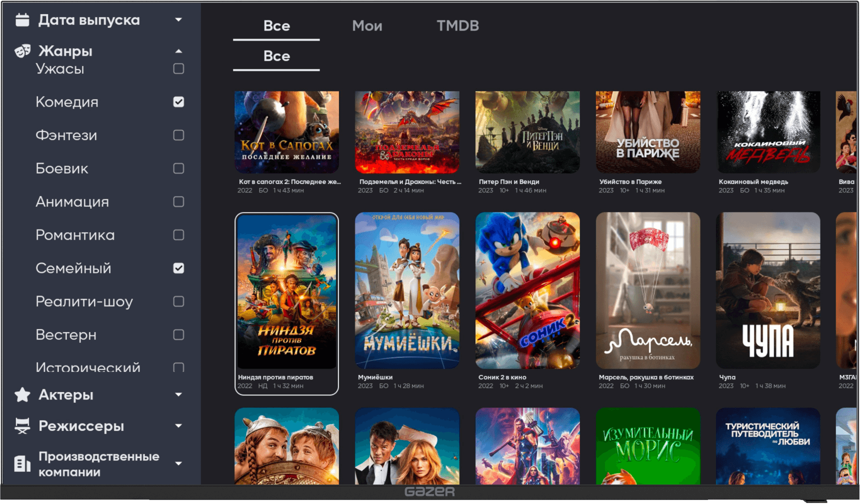Expand the Режиссеры filter arrow
The width and height of the screenshot is (860, 504).
pos(178,426)
